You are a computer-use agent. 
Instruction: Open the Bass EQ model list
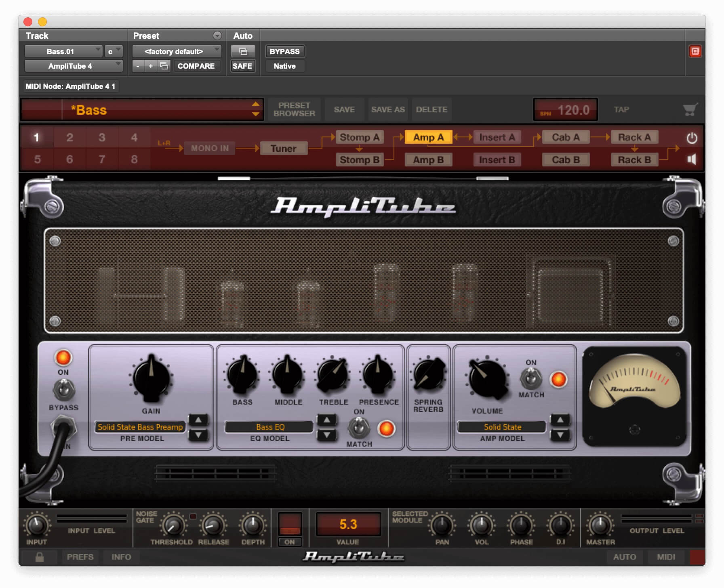click(269, 427)
